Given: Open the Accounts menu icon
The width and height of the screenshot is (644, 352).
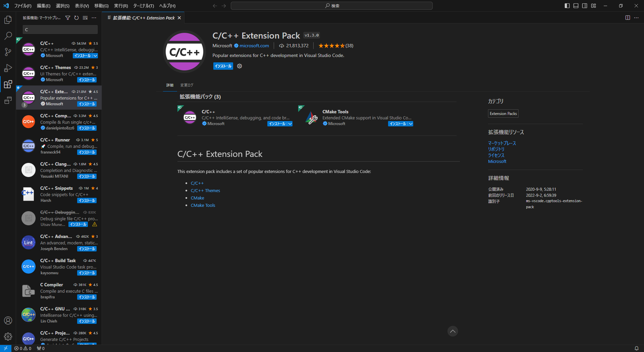Looking at the screenshot, I should click(8, 320).
